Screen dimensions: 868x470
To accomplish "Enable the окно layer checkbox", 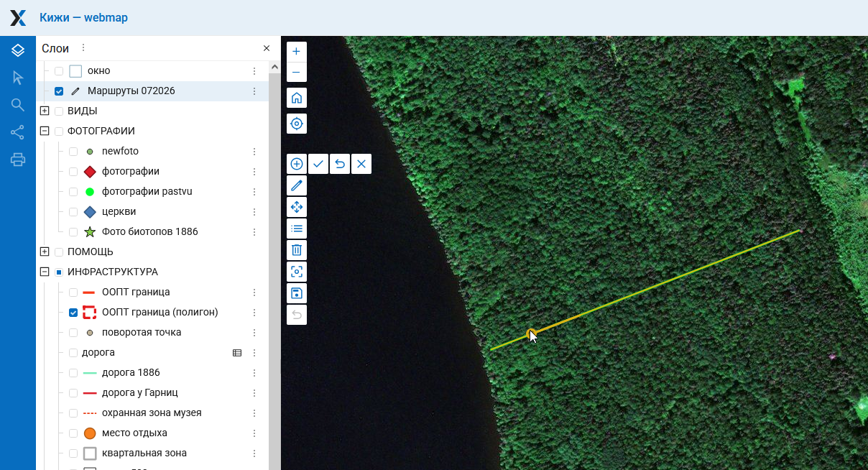I will pyautogui.click(x=59, y=71).
